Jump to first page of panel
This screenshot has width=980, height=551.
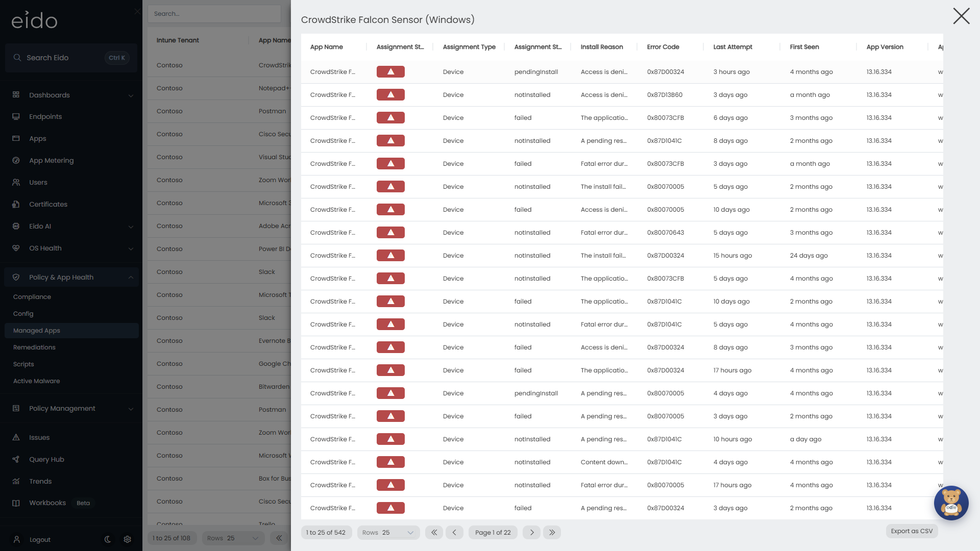coord(434,533)
